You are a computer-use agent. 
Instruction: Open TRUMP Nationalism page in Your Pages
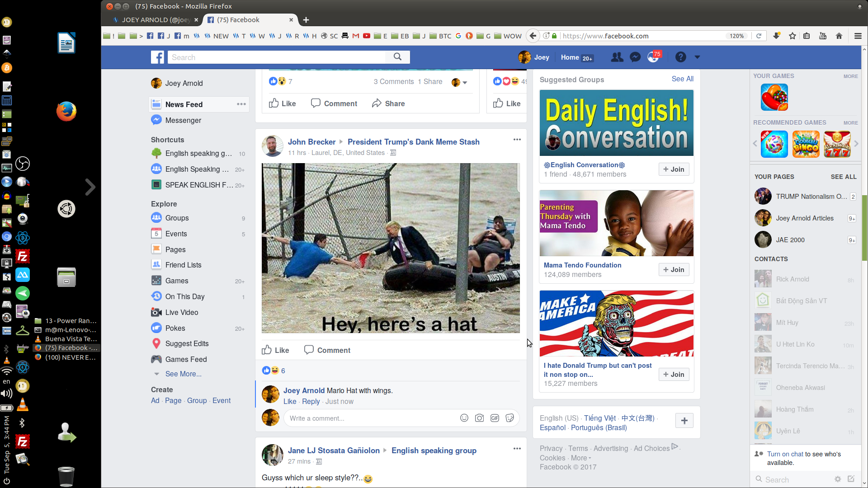coord(806,197)
